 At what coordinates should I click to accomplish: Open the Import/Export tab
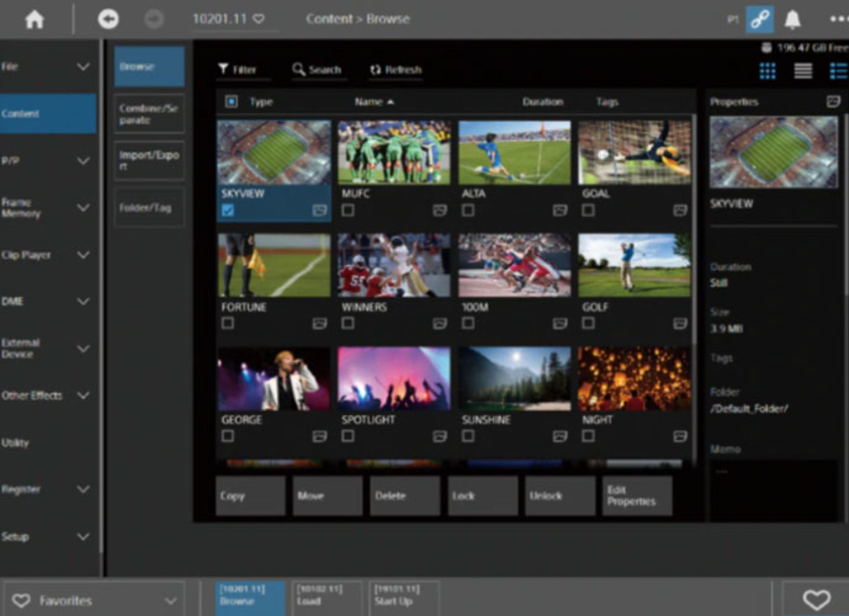coord(149,160)
